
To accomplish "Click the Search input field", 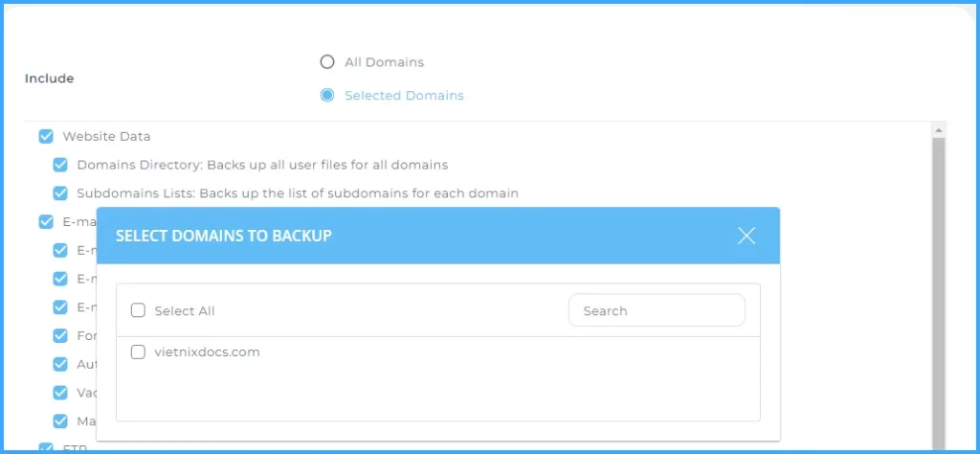I will coord(656,310).
